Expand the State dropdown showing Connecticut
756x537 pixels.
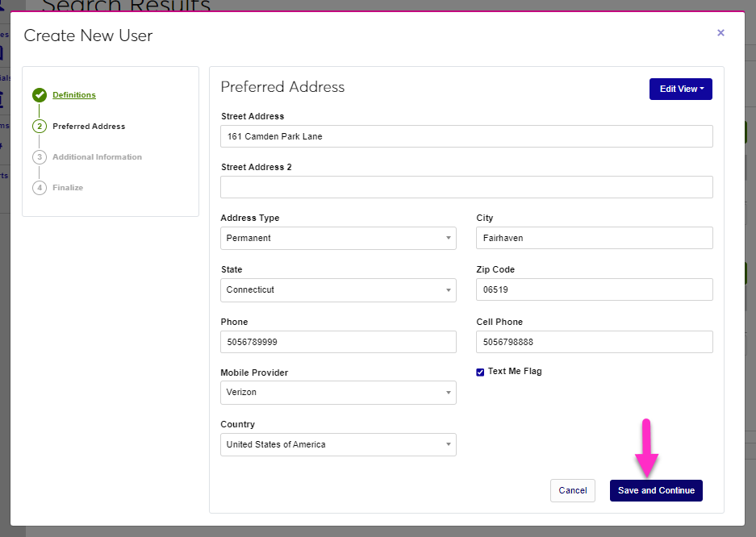click(338, 289)
